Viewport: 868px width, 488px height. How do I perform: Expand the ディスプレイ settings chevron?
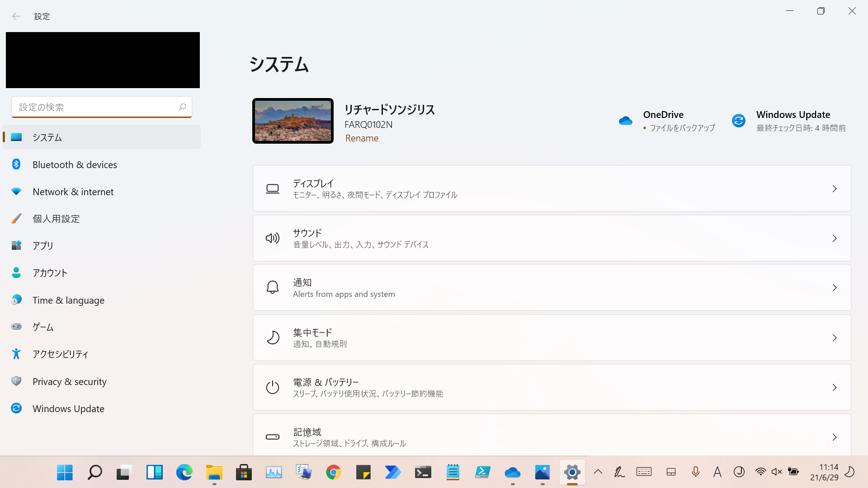tap(834, 189)
